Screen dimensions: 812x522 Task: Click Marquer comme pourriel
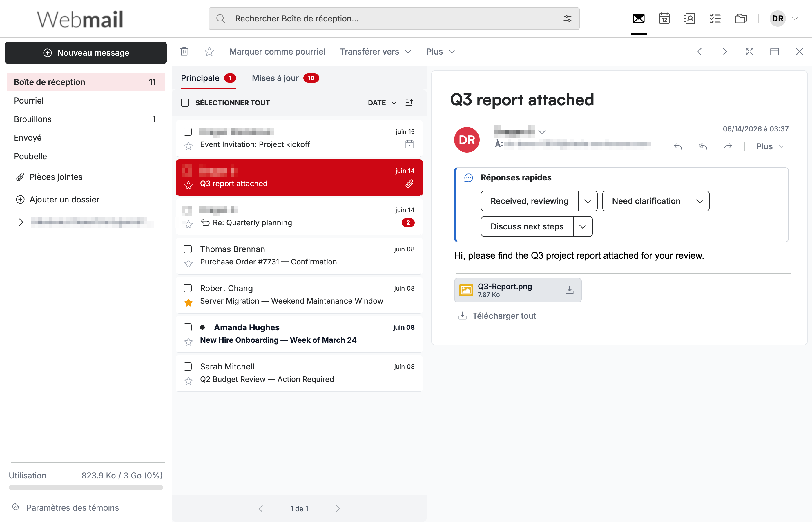pyautogui.click(x=277, y=52)
